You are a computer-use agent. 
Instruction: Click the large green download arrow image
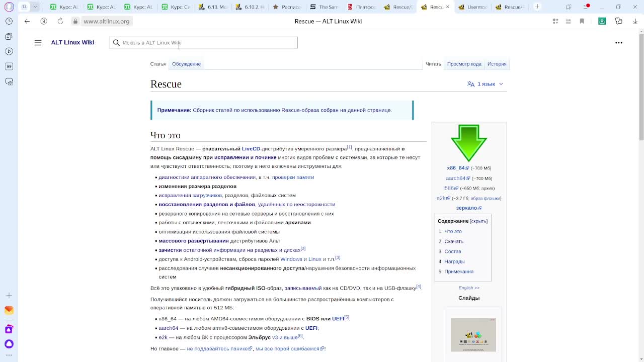point(469,143)
